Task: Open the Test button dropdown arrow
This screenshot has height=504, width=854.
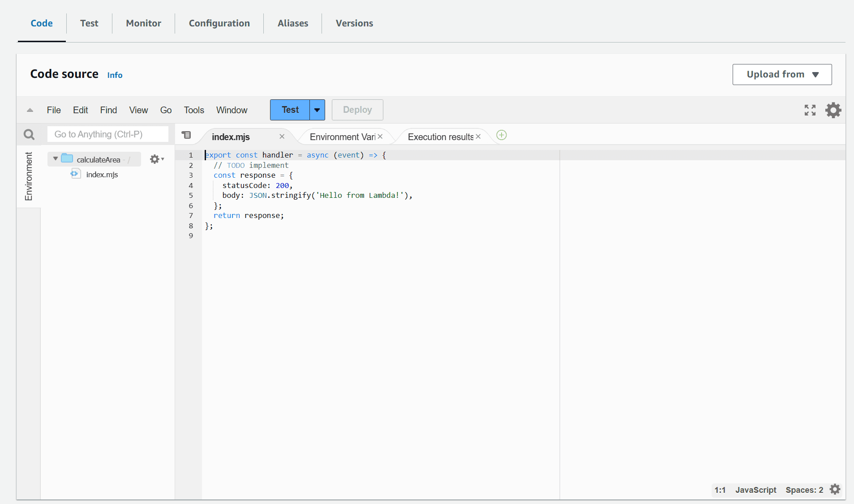Action: coord(317,110)
